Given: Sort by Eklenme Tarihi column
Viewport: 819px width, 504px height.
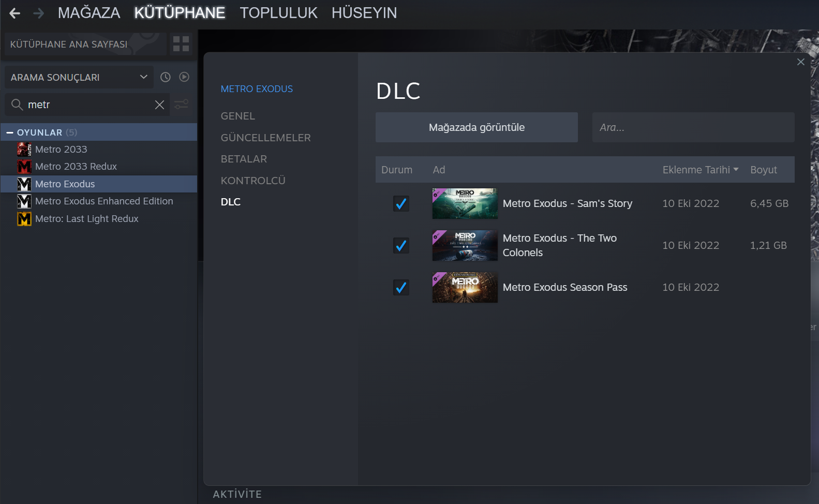Looking at the screenshot, I should point(701,170).
